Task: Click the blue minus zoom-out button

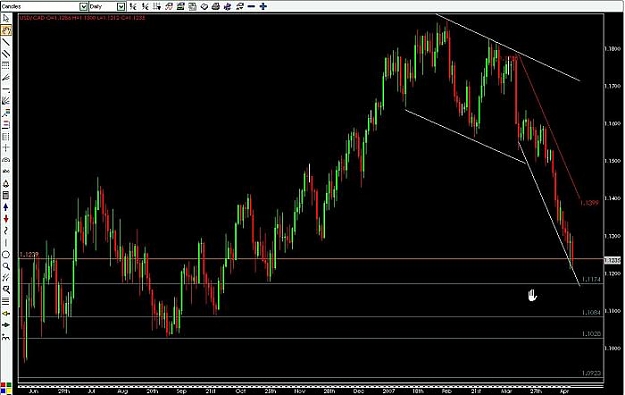Action: click(251, 6)
